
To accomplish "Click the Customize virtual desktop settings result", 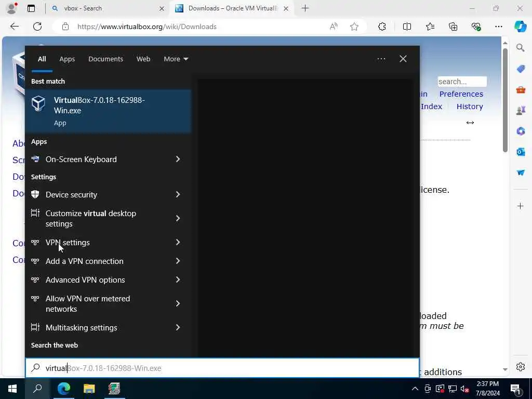I will 108,219.
